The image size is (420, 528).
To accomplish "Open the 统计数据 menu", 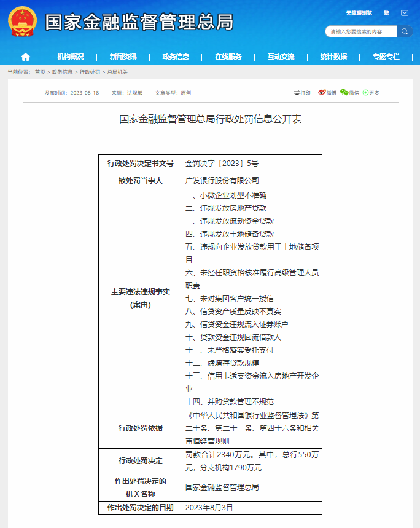I will pos(333,57).
